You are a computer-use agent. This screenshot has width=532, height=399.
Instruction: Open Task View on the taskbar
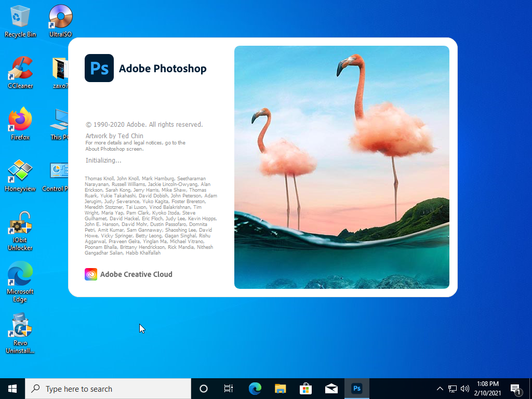pos(229,389)
